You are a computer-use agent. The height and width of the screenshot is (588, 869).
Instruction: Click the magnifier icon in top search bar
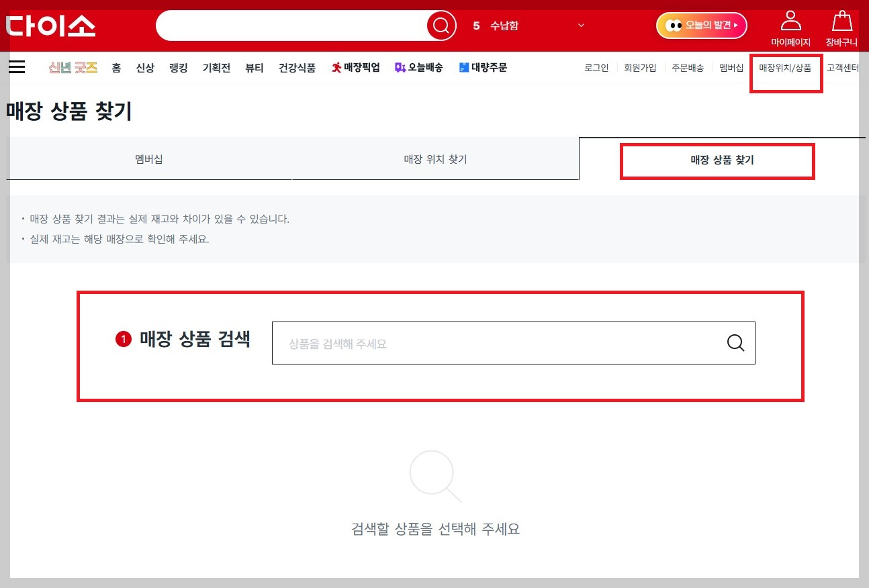click(441, 26)
